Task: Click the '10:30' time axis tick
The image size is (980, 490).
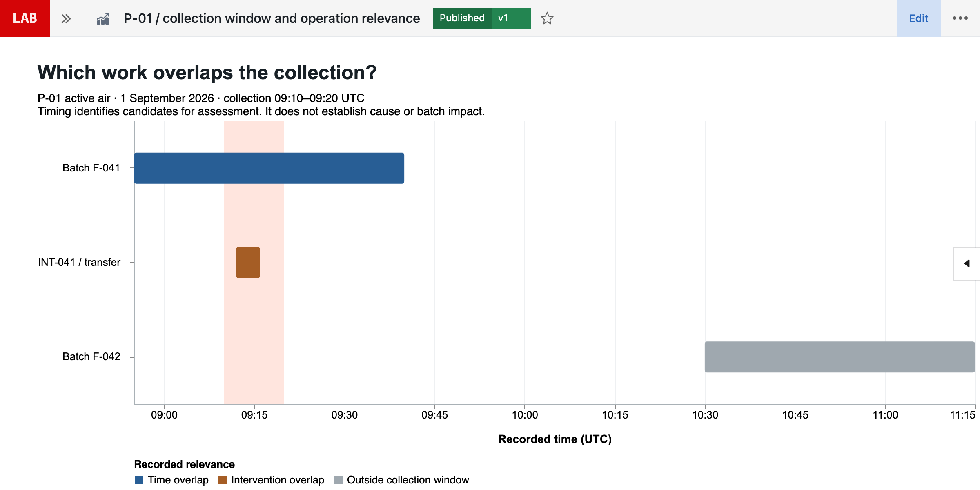Action: 705,415
